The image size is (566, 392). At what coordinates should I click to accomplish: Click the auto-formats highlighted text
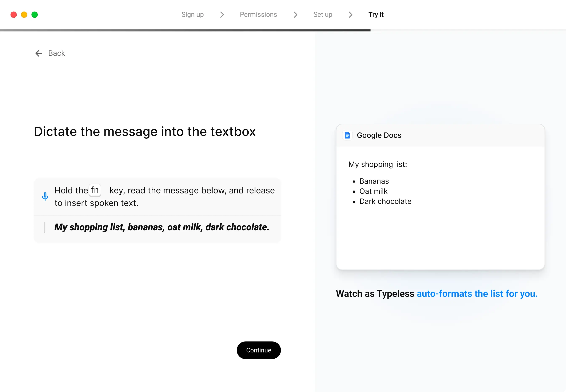click(477, 294)
